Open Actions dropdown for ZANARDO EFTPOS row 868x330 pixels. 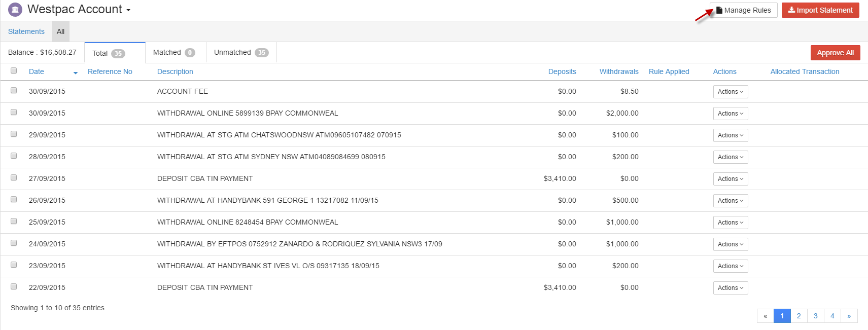(x=731, y=244)
